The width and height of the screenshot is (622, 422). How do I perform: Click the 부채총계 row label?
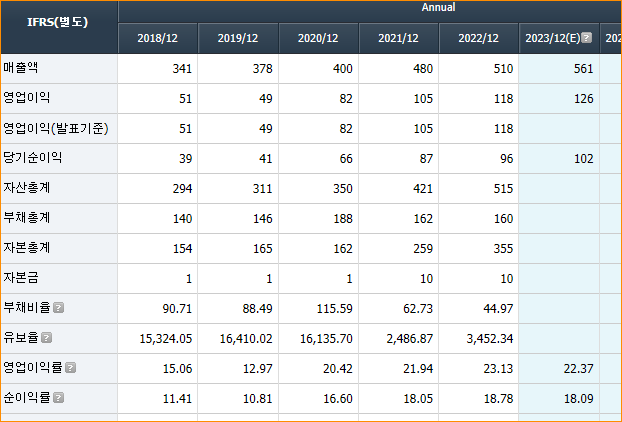click(x=27, y=218)
